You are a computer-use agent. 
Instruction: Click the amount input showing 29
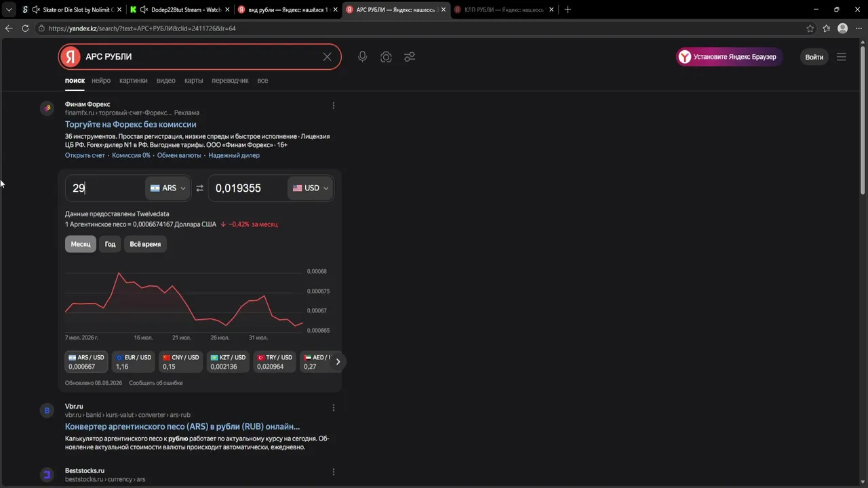[x=105, y=188]
